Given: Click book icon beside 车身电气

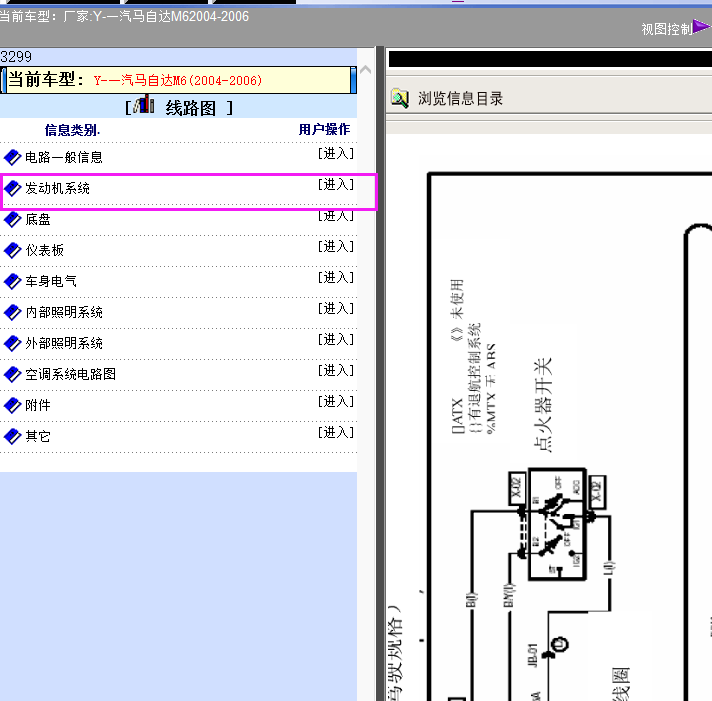Looking at the screenshot, I should tap(12, 281).
